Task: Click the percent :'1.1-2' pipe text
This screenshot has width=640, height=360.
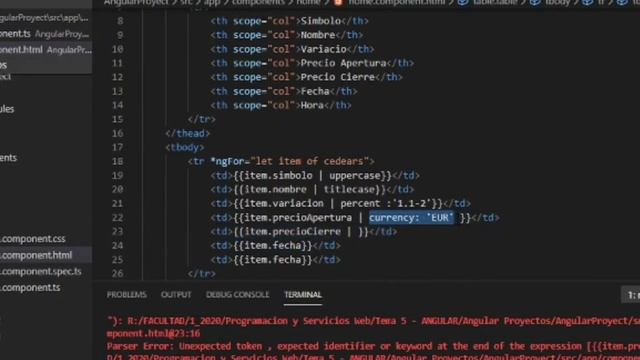Action: point(385,203)
